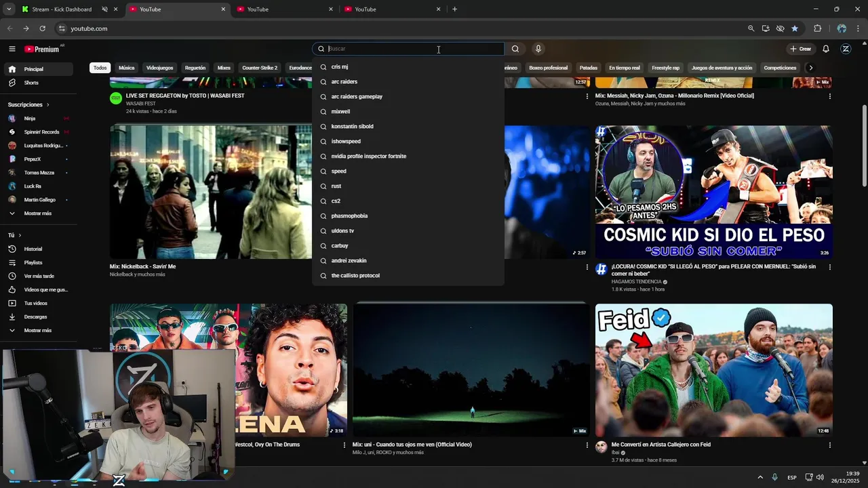
Task: Show more filter chips with right arrow
Action: [810, 68]
